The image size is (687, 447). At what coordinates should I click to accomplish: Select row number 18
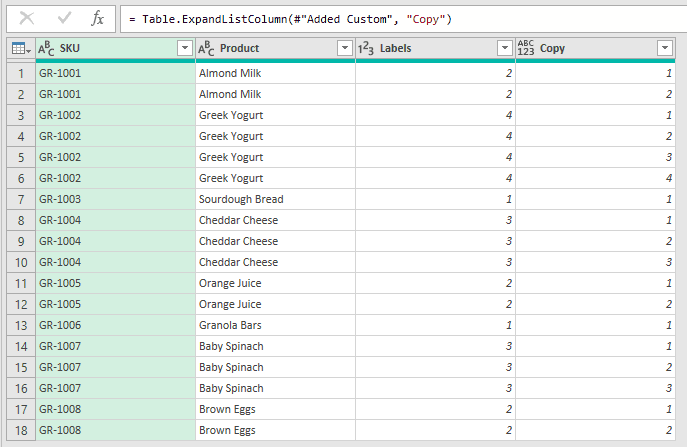click(x=21, y=430)
